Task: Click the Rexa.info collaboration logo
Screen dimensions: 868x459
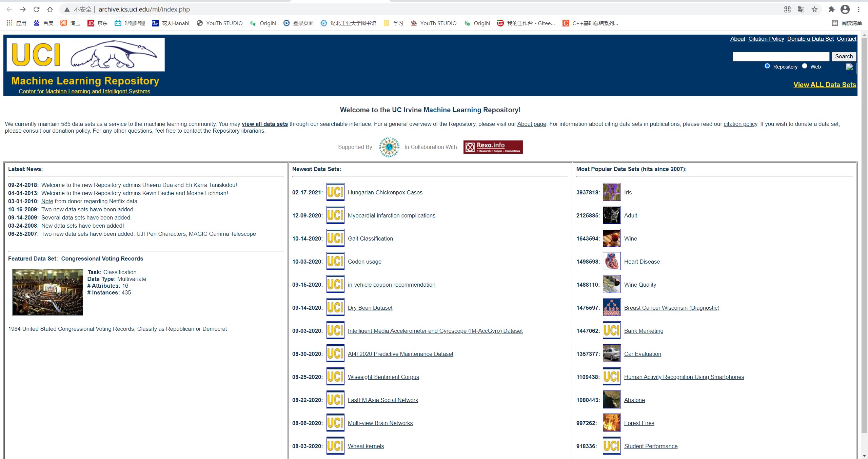Action: (x=493, y=147)
